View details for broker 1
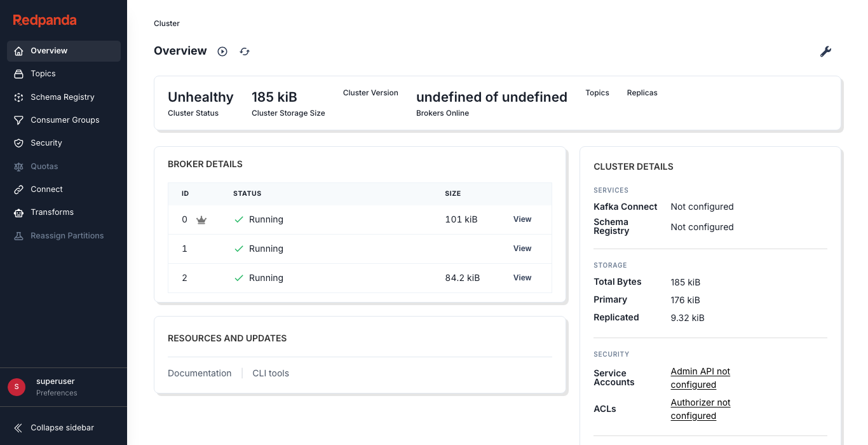868x445 pixels. (522, 249)
